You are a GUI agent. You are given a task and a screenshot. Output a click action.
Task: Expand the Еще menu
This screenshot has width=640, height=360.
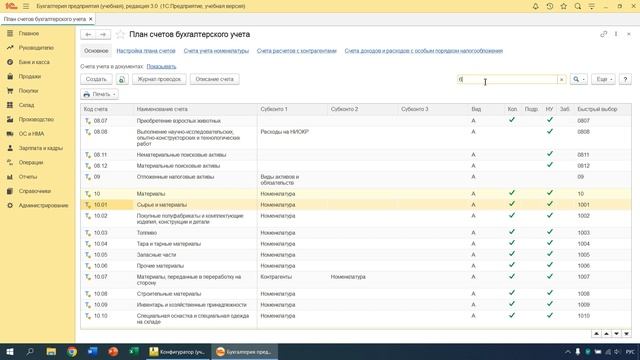[x=603, y=79]
